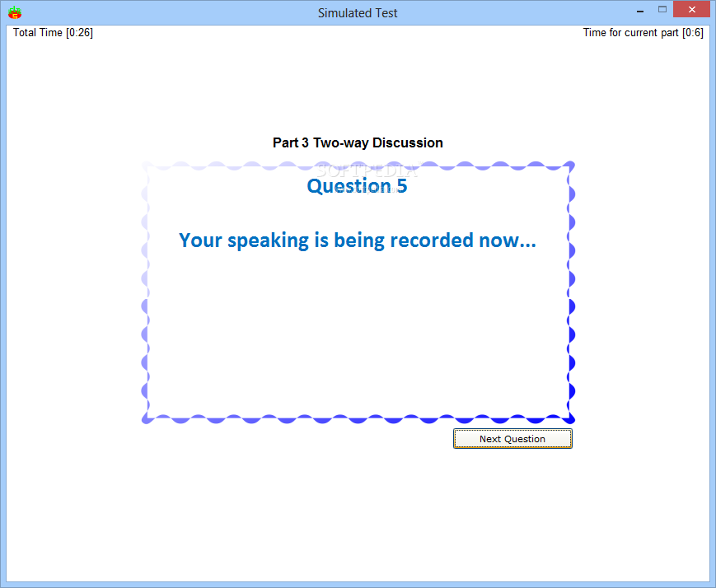The image size is (716, 588).
Task: Click the 'Question 5' heading
Action: [357, 186]
